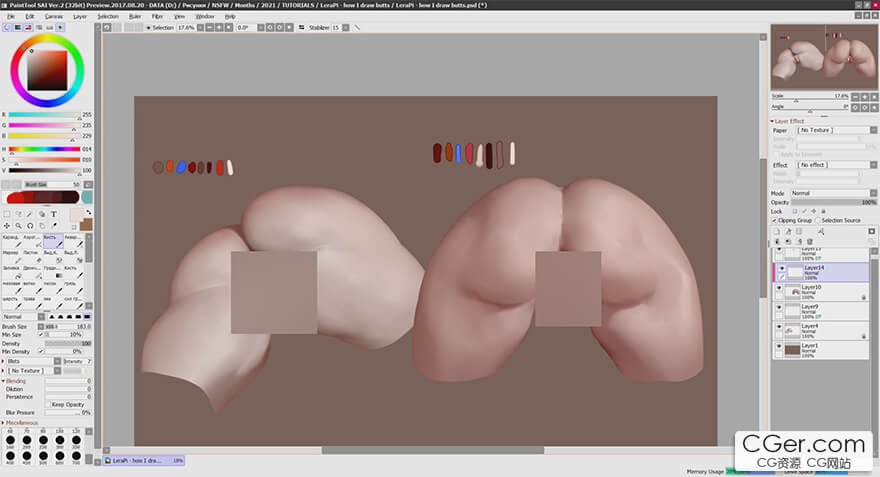Image resolution: width=880 pixels, height=477 pixels.
Task: Merge down layer icon
Action: (x=788, y=241)
